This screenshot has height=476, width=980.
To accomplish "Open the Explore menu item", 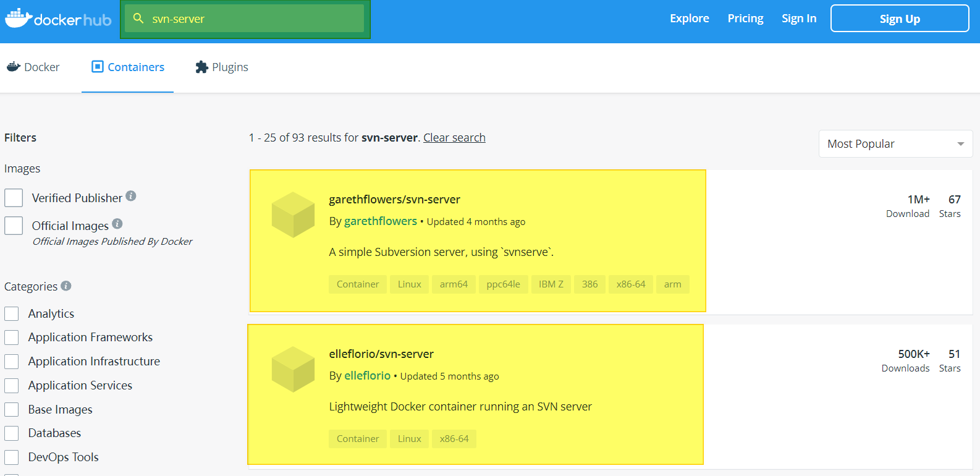I will pyautogui.click(x=690, y=19).
